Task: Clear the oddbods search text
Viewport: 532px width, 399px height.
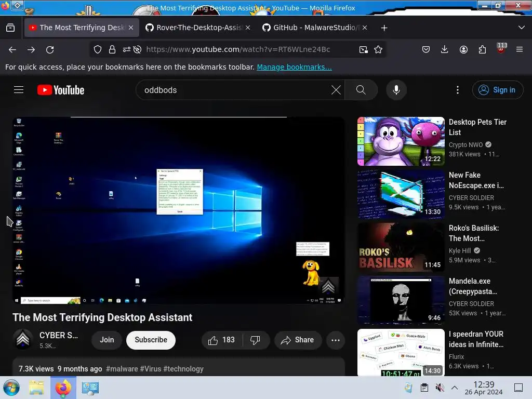Action: point(336,90)
